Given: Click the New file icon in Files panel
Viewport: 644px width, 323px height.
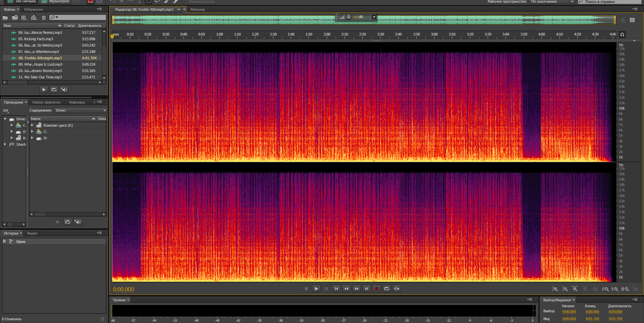Looking at the screenshot, I should tap(24, 17).
